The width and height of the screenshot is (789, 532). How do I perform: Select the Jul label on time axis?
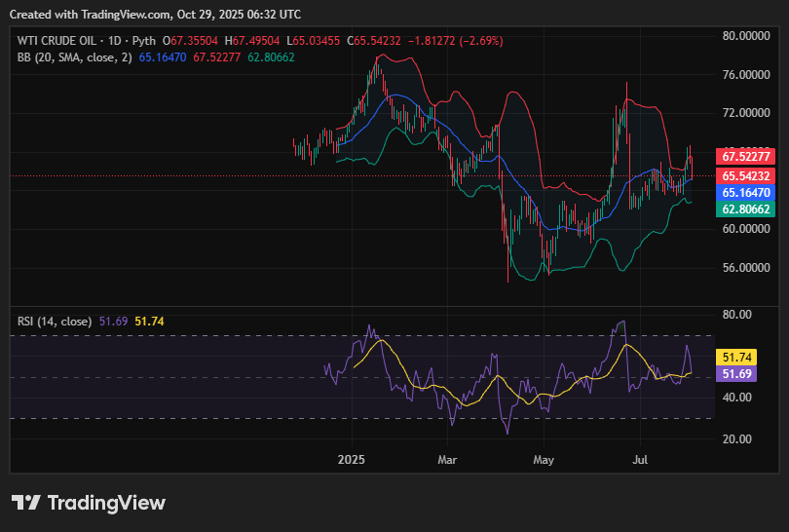click(641, 458)
